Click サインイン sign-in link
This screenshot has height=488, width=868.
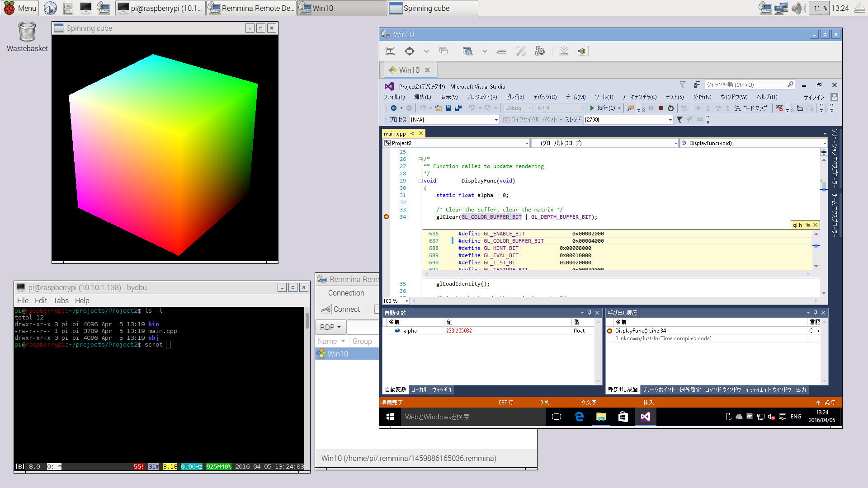pyautogui.click(x=814, y=97)
